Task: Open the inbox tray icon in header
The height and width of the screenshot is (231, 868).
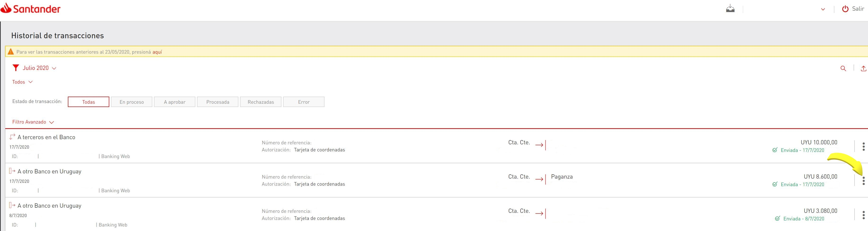Action: pos(730,9)
